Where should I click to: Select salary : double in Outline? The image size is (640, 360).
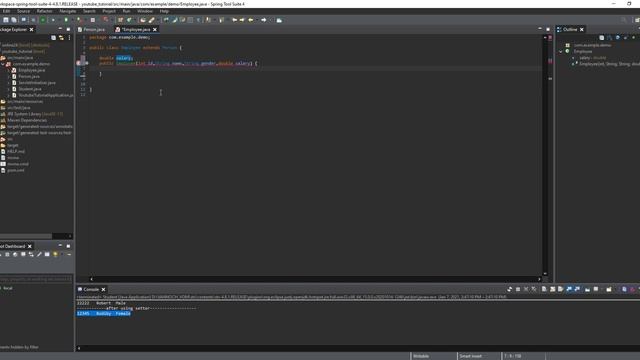click(x=593, y=58)
